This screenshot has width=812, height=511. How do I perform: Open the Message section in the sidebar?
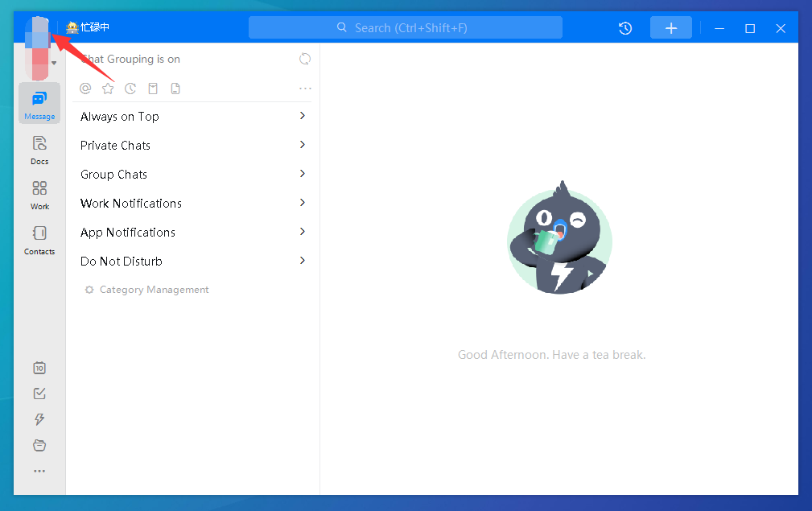tap(39, 104)
